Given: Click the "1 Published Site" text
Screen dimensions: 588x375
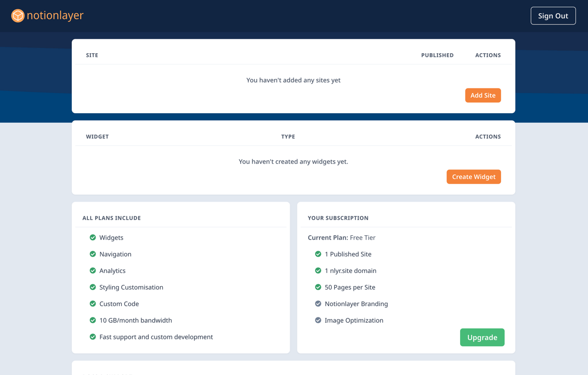Looking at the screenshot, I should point(348,254).
